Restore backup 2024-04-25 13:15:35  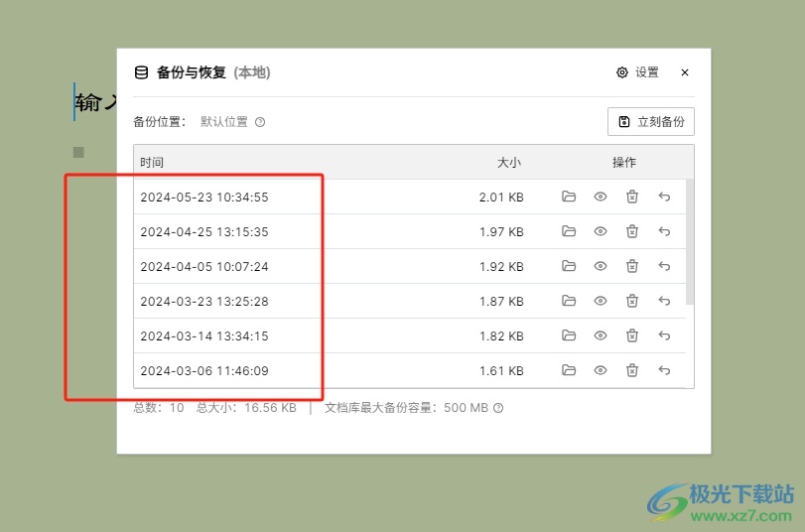(664, 231)
